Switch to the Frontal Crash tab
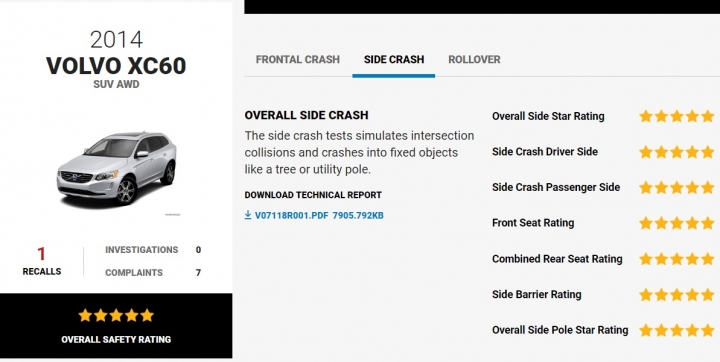720x362 pixels. click(x=298, y=60)
